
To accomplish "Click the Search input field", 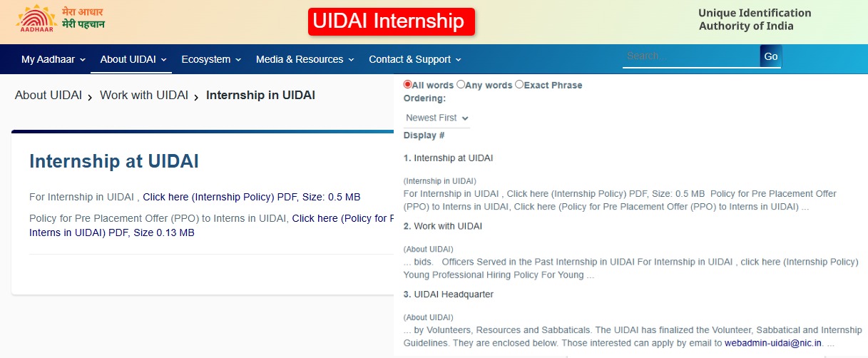I will pos(690,56).
